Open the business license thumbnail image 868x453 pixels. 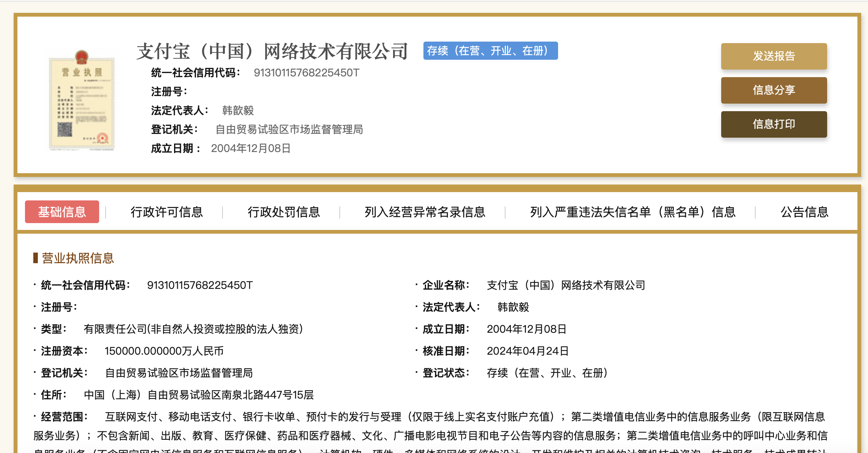click(x=82, y=100)
